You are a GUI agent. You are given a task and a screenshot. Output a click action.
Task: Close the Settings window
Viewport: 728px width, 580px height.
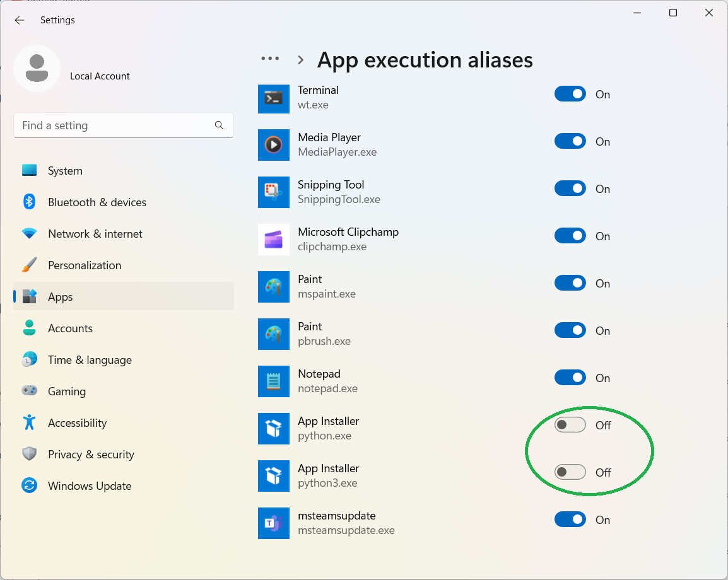point(709,13)
